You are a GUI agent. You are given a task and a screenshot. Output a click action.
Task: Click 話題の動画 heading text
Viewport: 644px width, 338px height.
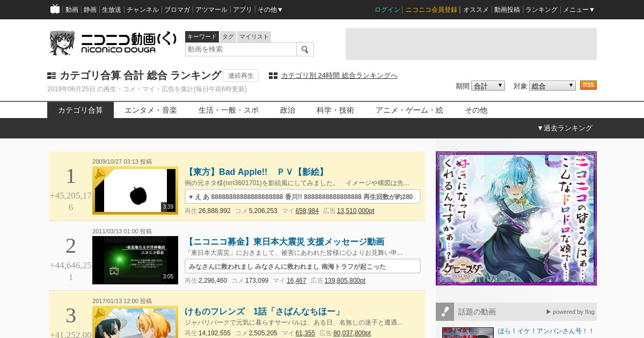click(x=477, y=312)
